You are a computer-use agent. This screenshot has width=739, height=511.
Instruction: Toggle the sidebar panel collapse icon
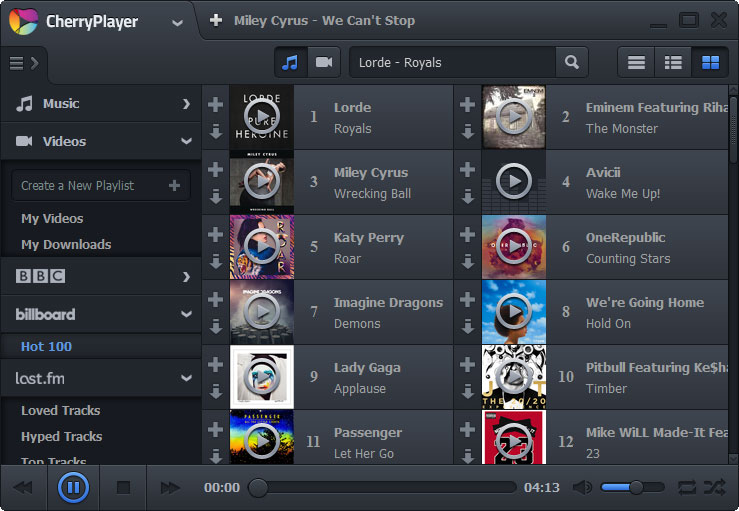(x=24, y=63)
